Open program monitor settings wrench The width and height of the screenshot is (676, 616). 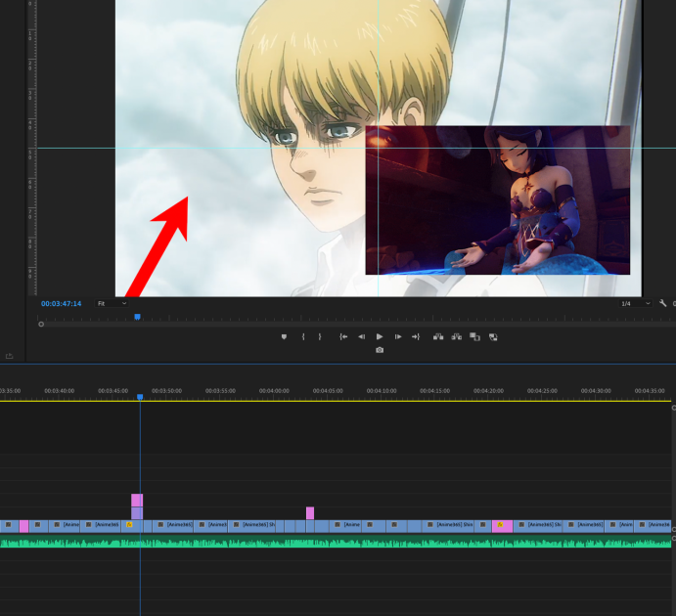click(663, 303)
